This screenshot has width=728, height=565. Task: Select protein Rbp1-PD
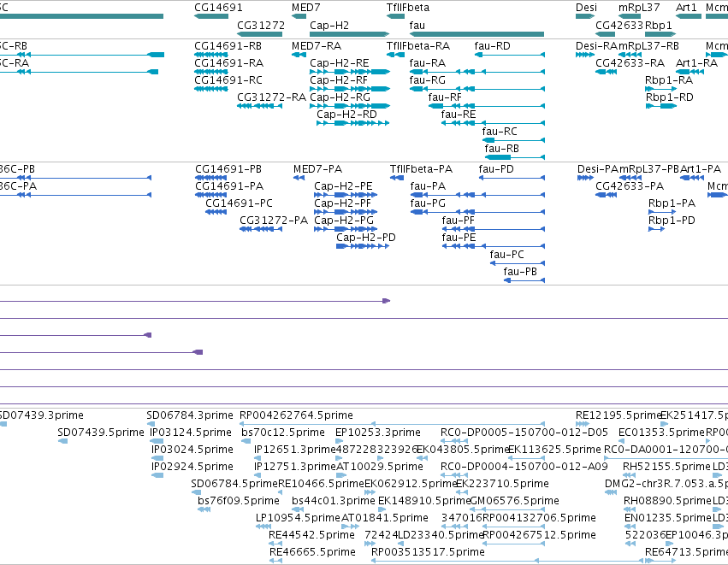point(656,229)
